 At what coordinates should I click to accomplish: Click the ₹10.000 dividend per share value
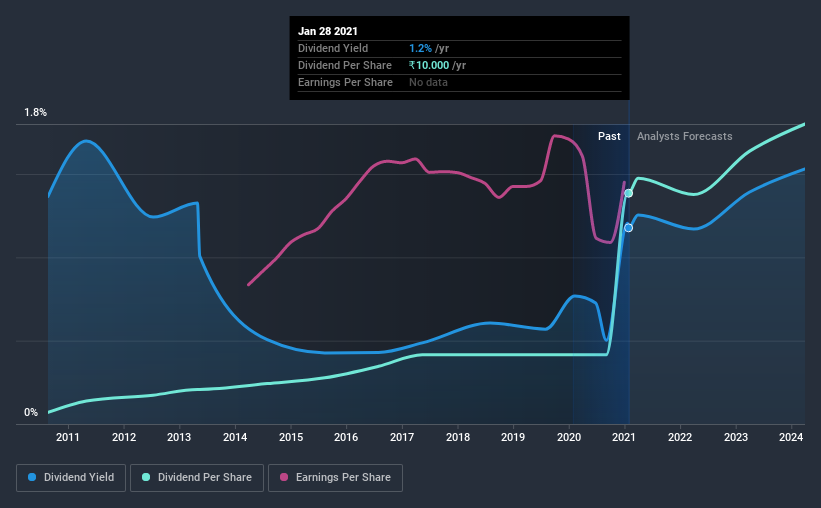tap(429, 65)
